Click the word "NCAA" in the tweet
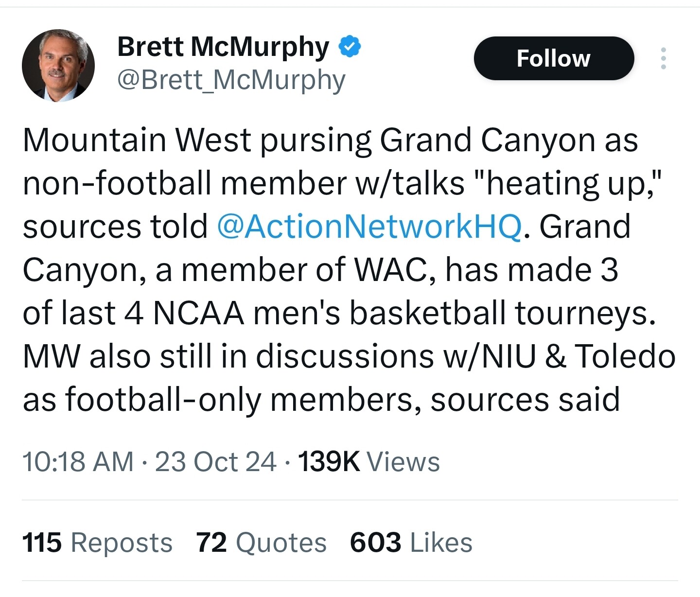 point(198,313)
